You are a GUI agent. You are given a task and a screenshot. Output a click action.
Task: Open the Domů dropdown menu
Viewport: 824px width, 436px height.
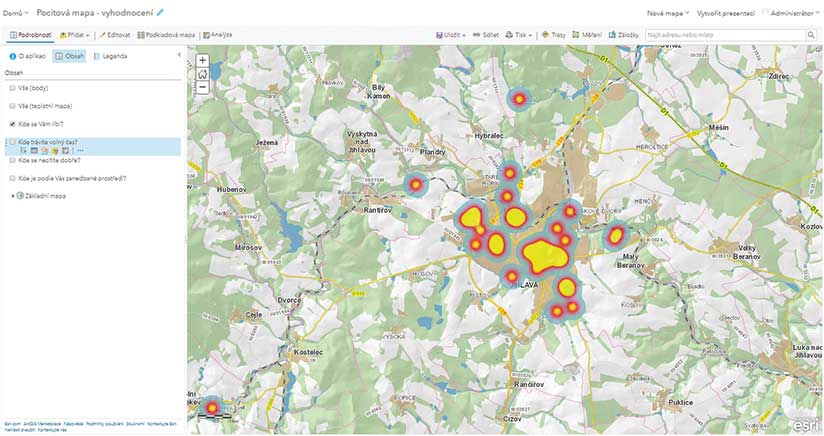click(x=16, y=13)
